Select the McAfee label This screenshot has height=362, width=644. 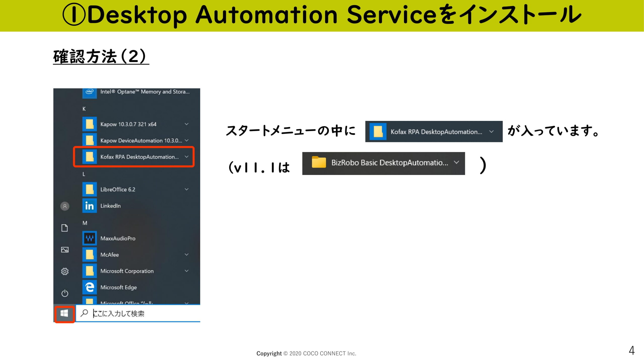pos(109,255)
